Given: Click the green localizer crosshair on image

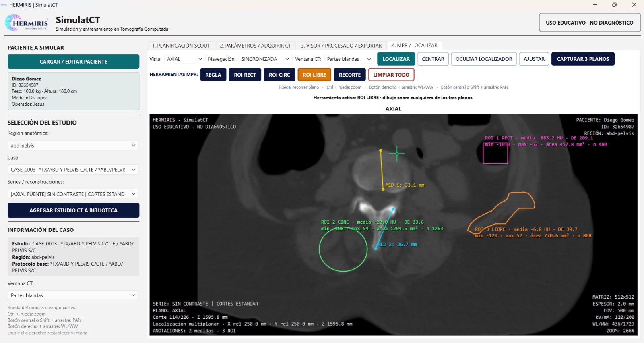Looking at the screenshot, I should 397,154.
